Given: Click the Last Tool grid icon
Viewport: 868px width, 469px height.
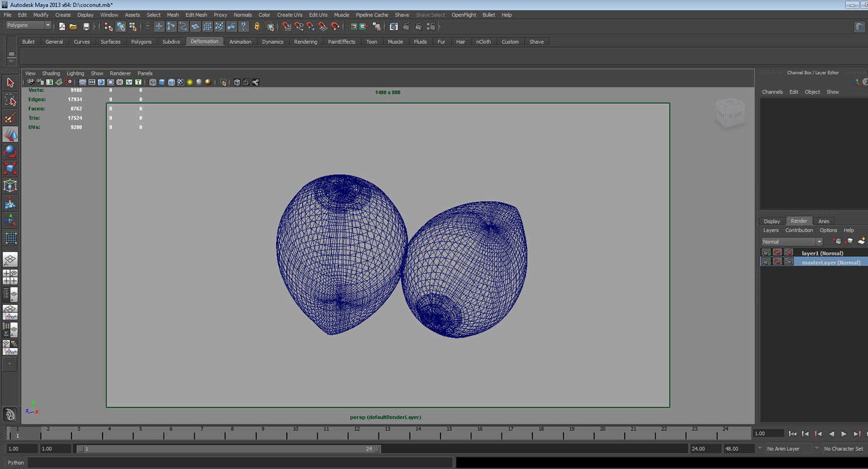Looking at the screenshot, I should click(10, 237).
